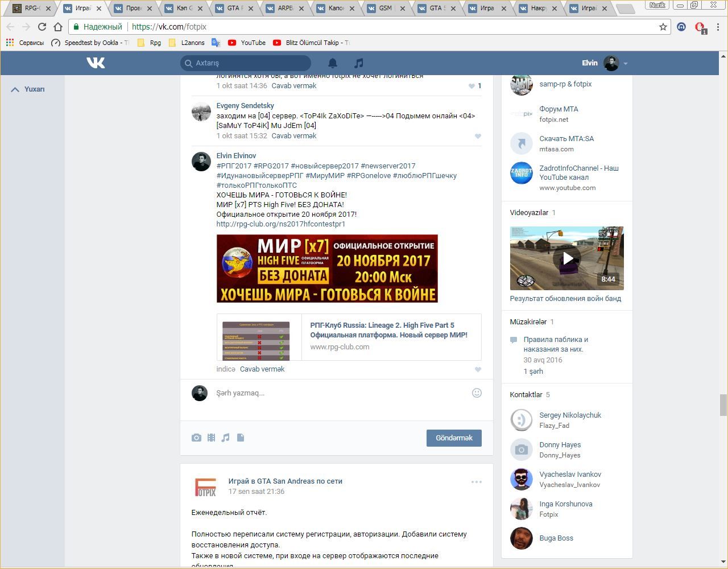Attach a photo with camera icon
Viewport: 728px width, 569px height.
pyautogui.click(x=196, y=438)
